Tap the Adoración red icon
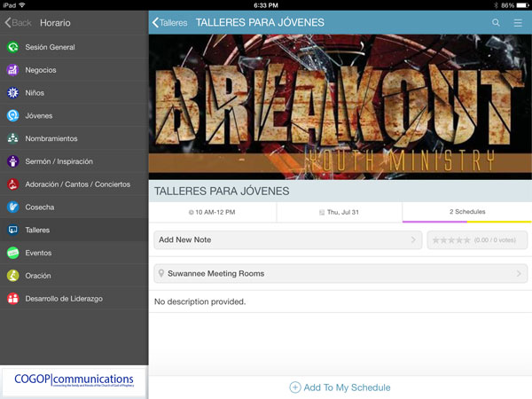This screenshot has width=532, height=399. (x=13, y=184)
